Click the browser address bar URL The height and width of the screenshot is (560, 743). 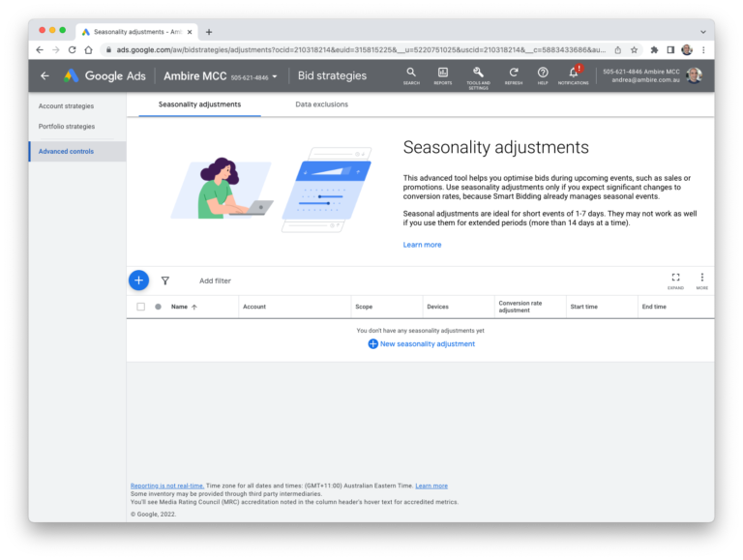click(x=361, y=49)
